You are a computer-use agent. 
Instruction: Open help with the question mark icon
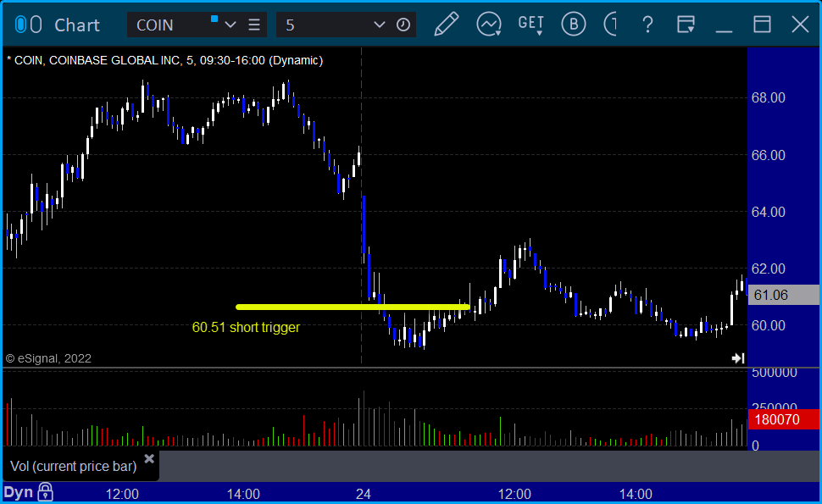(x=648, y=24)
